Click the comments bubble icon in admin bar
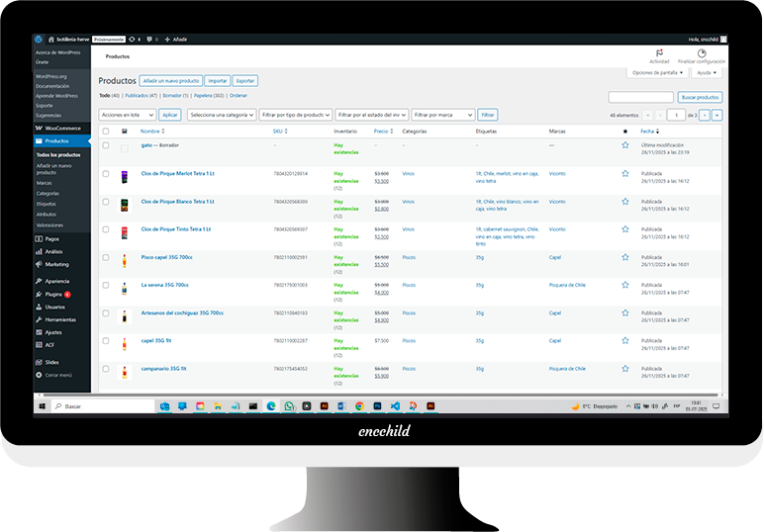The image size is (764, 532). [x=149, y=39]
